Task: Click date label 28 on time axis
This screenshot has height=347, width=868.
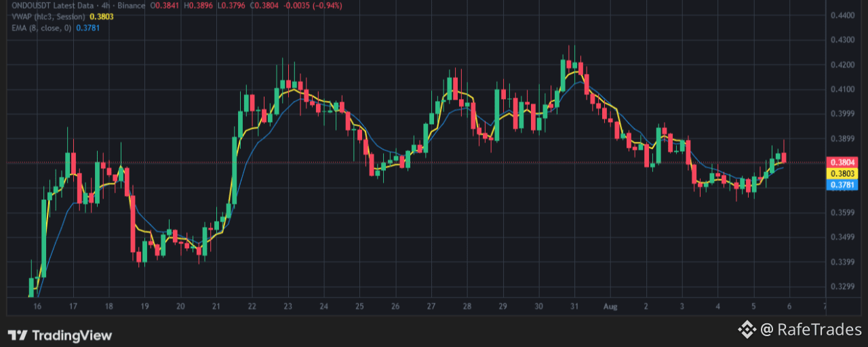Action: [467, 306]
